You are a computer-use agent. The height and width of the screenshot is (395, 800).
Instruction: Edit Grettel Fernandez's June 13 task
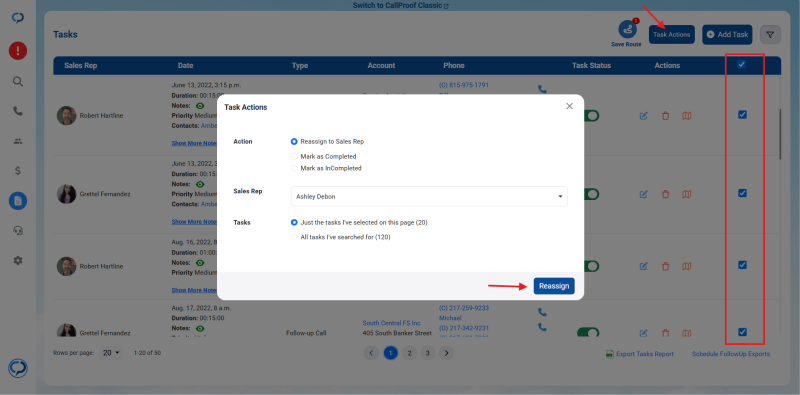[644, 194]
